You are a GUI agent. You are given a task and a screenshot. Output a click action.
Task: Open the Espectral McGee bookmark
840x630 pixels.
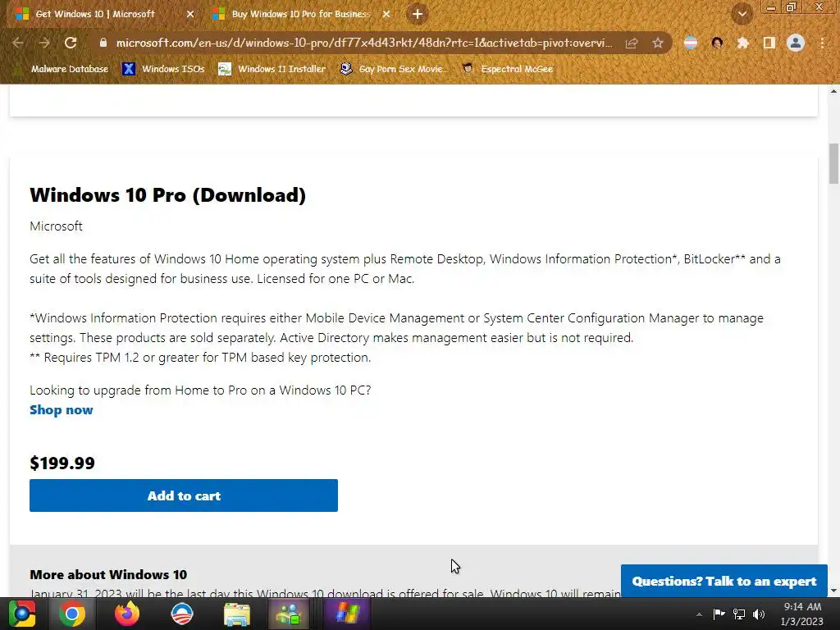tap(507, 69)
